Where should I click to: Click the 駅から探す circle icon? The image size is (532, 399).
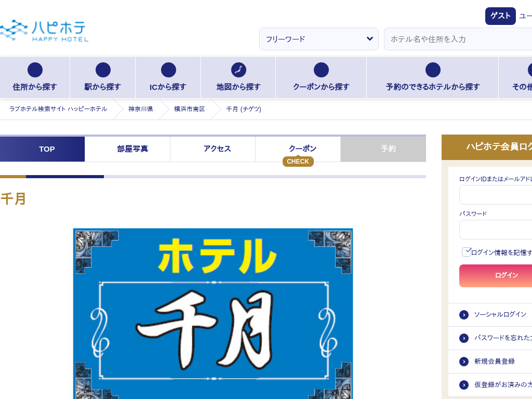click(x=103, y=70)
